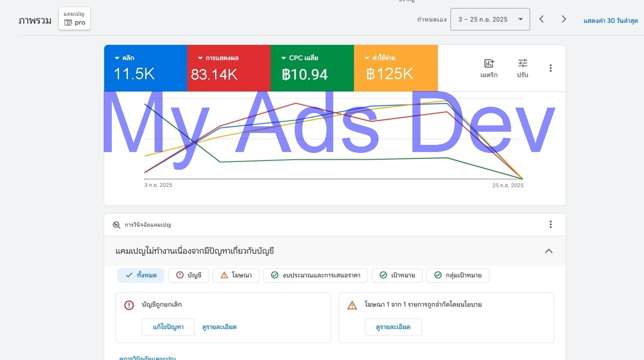Click the แสดงค่า 30 วันล่าสุด link
The height and width of the screenshot is (360, 644).
610,21
